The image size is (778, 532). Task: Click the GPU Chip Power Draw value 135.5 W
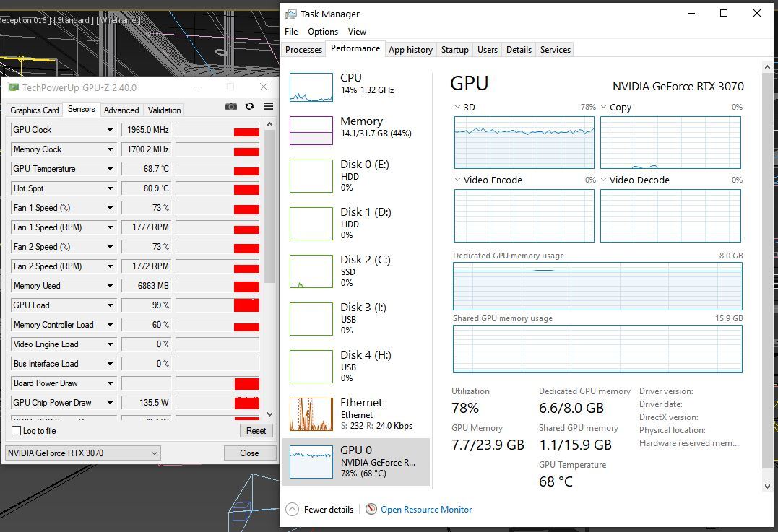pos(147,403)
